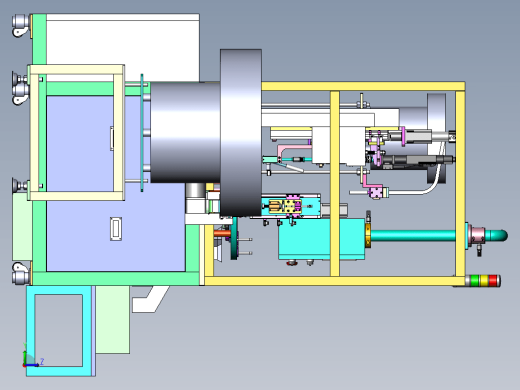
Task: Select the yellow frame middle vertical post
Action: click(335, 183)
